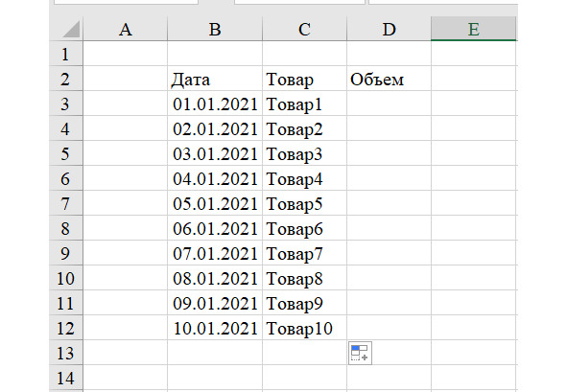Image resolution: width=567 pixels, height=392 pixels.
Task: Open the Auto Fill Options icon
Action: pyautogui.click(x=360, y=353)
